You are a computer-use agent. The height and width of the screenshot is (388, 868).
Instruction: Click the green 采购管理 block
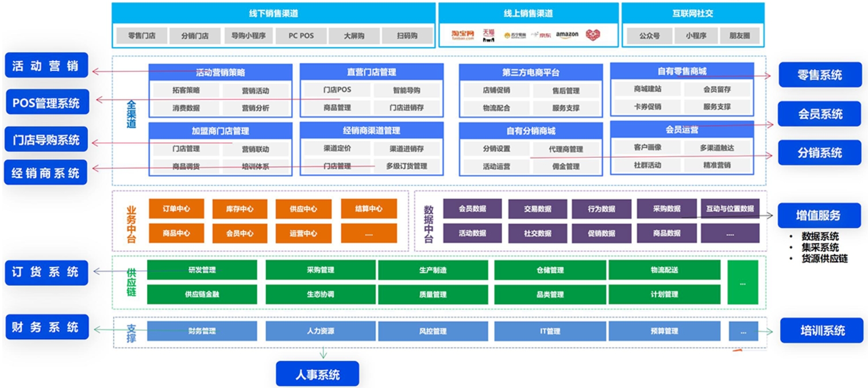point(320,270)
